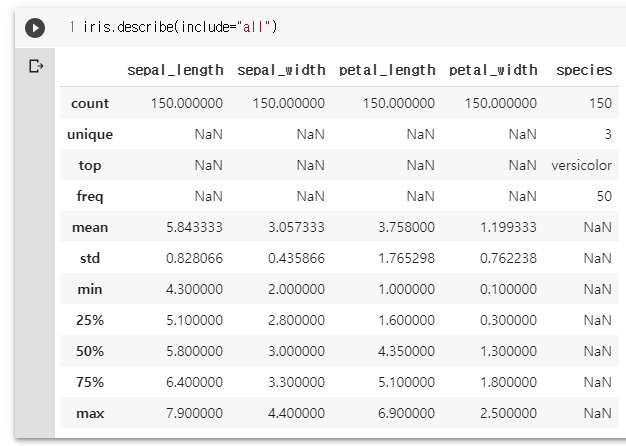Select the std row label
This screenshot has width=626, height=446.
pos(90,258)
